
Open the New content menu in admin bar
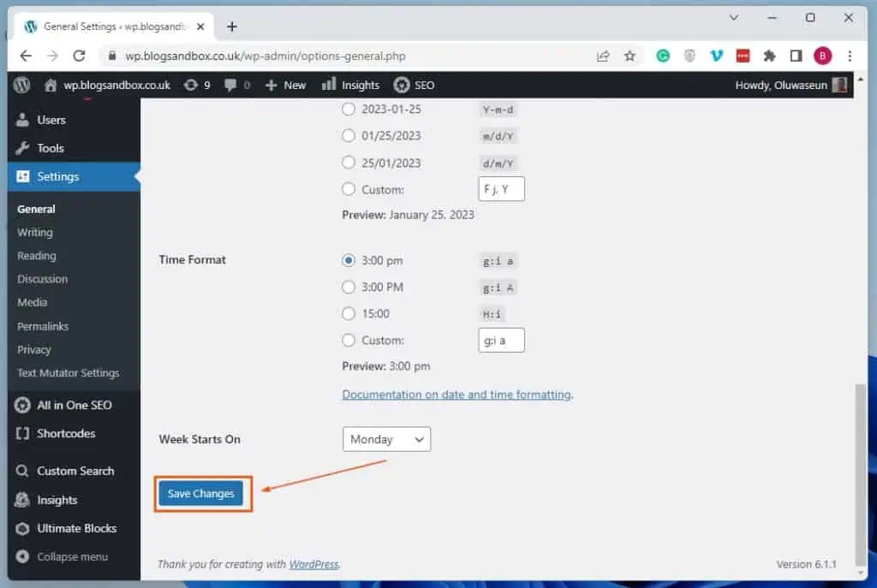(285, 85)
